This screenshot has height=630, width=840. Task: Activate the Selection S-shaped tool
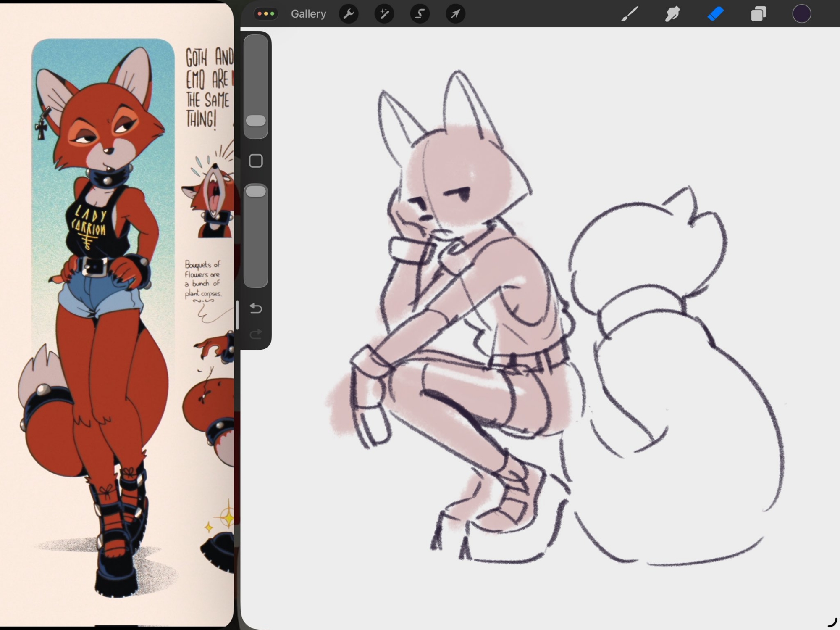click(x=420, y=14)
